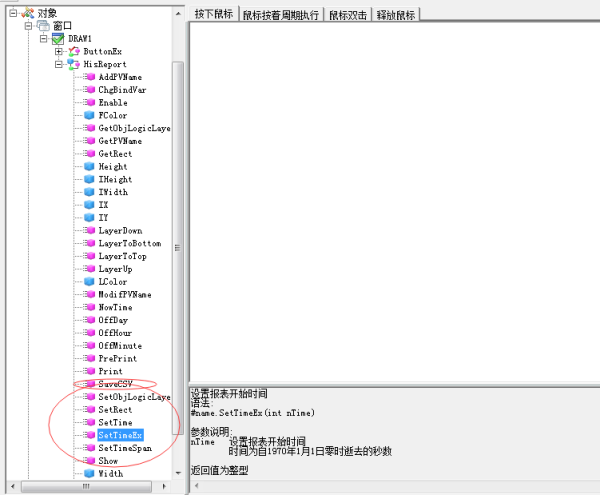Click the 对象 root icon
This screenshot has height=495, width=600.
tap(28, 13)
